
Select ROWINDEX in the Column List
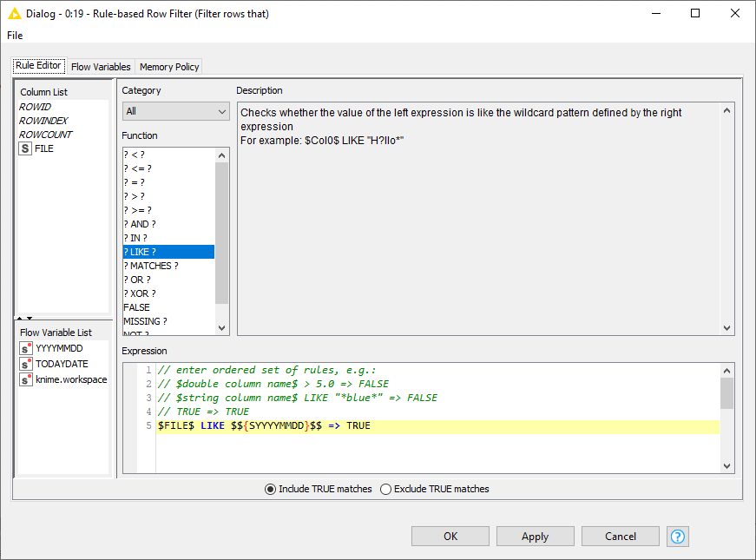43,121
